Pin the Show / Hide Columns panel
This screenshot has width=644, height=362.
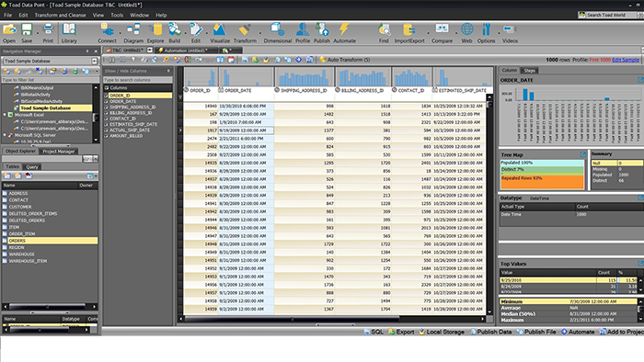(168, 71)
